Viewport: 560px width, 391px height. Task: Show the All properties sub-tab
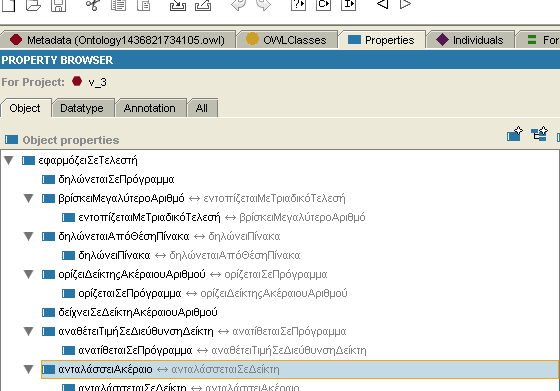(x=202, y=108)
